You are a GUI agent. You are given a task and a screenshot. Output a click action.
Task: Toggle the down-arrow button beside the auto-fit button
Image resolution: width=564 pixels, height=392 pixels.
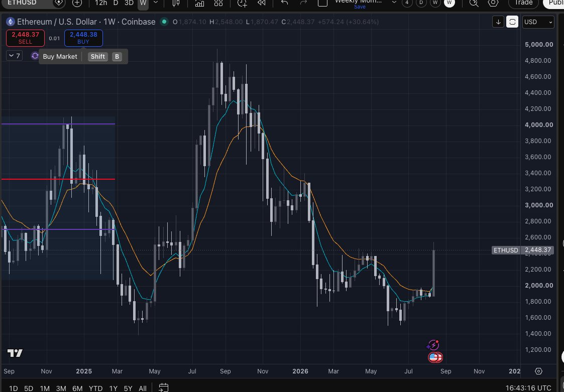pos(498,22)
